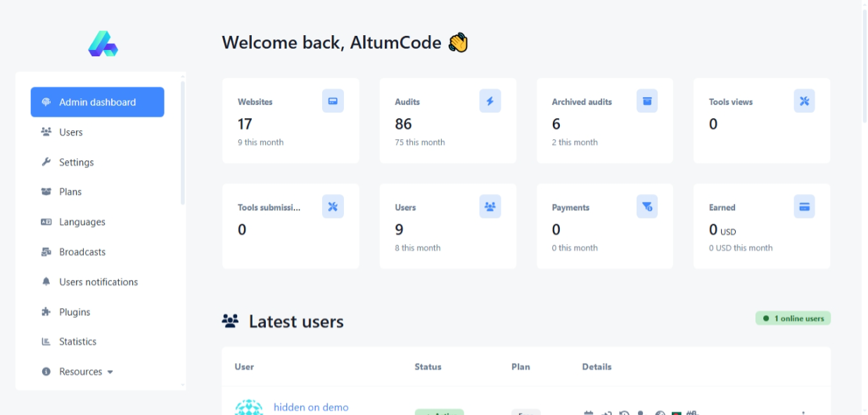This screenshot has height=415, width=868.
Task: Click the Tools views icon
Action: click(x=804, y=101)
